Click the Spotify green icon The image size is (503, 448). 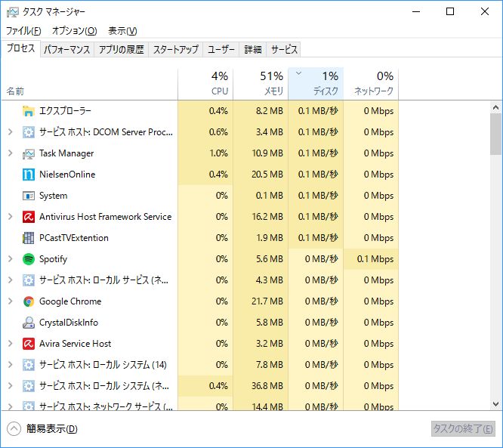pos(29,259)
